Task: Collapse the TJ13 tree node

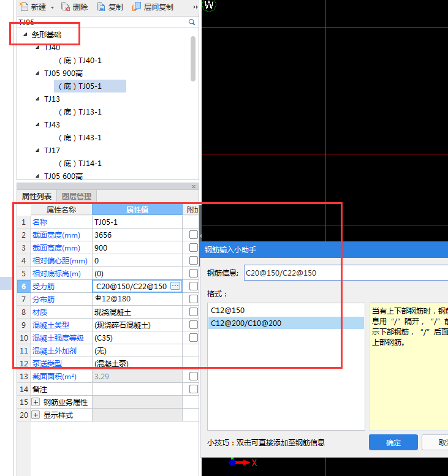Action: 37,99
